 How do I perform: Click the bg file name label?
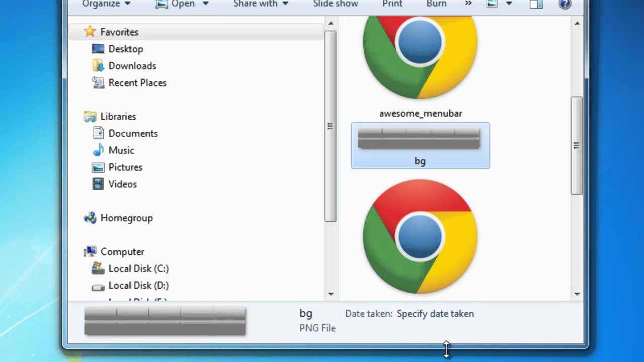420,161
